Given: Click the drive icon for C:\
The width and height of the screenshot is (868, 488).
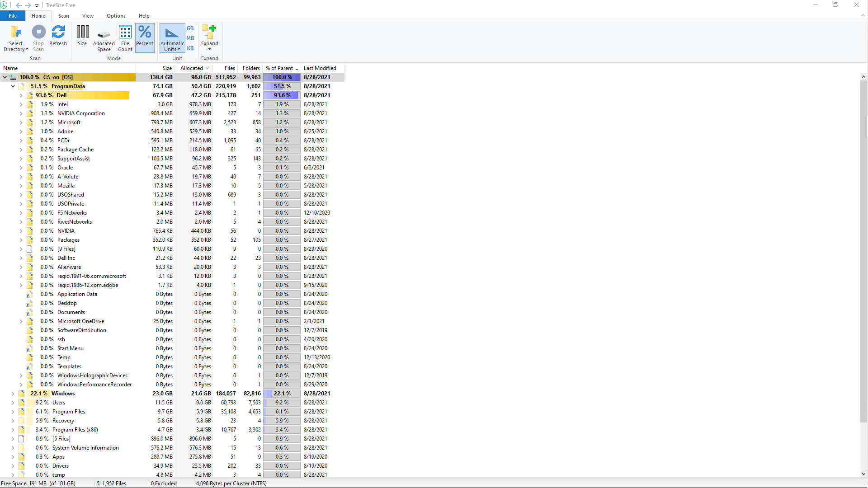Looking at the screenshot, I should (x=13, y=77).
